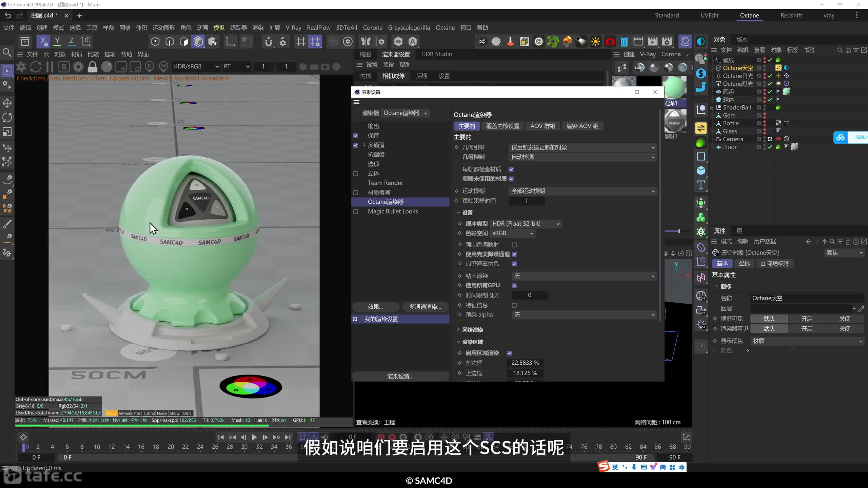The image size is (868, 488).
Task: Switch to the 覆盖内核设置 tab
Action: (502, 126)
